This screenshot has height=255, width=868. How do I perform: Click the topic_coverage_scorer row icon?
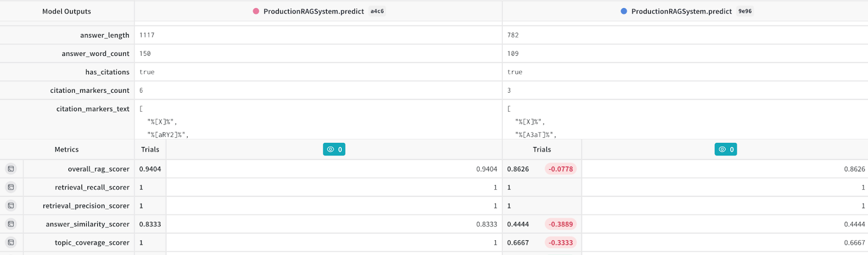[x=11, y=243]
